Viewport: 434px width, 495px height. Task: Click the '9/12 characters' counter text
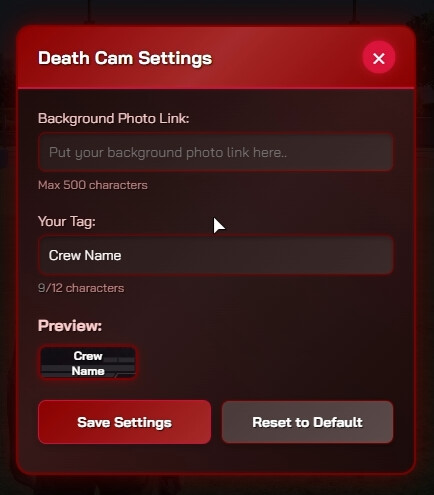[x=81, y=288]
